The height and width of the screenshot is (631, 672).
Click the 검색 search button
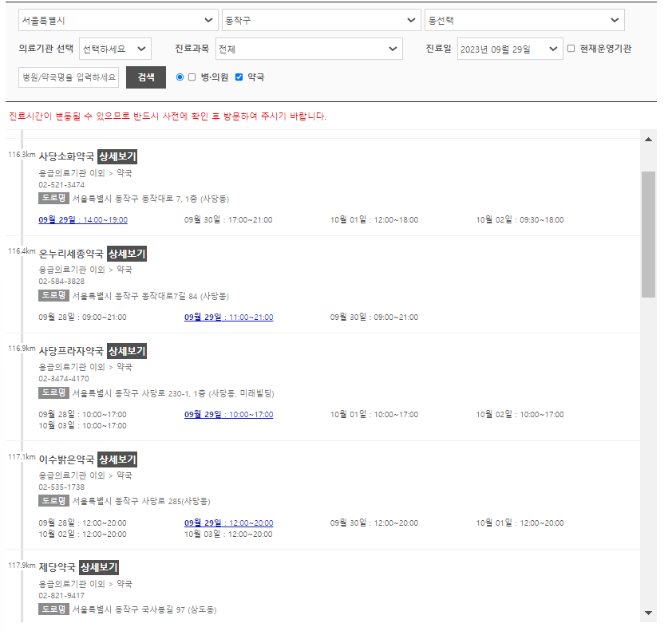click(x=146, y=77)
